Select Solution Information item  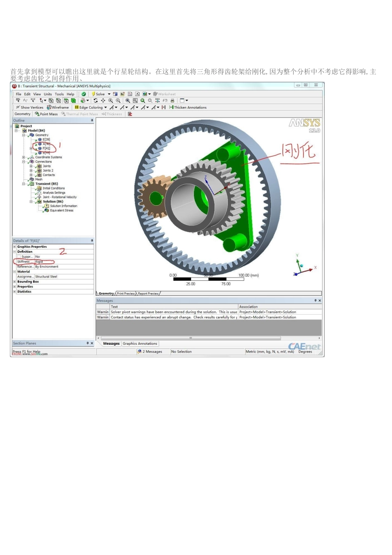64,206
